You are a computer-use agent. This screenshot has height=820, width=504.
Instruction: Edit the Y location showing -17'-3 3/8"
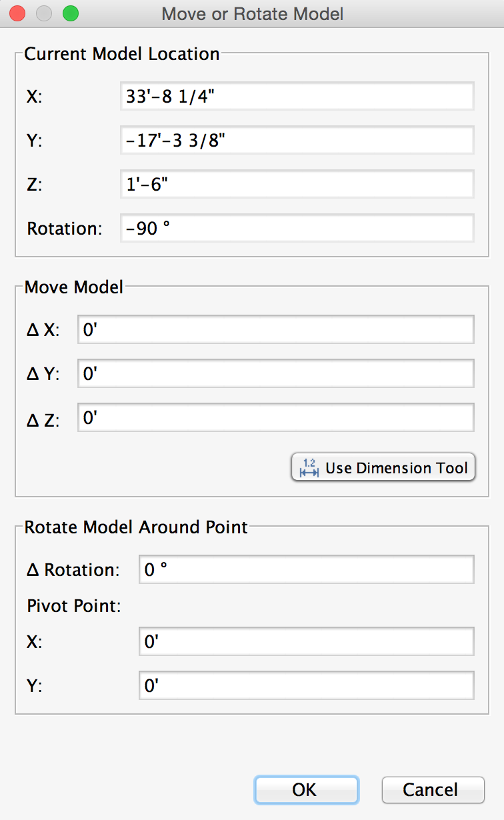click(296, 140)
